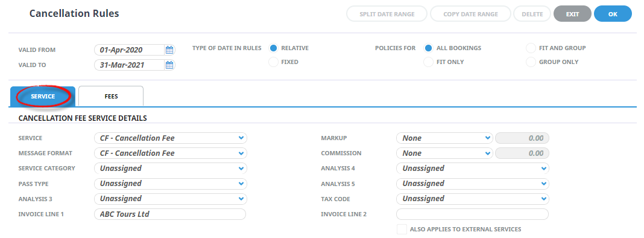Select Fit Only bookings policy
This screenshot has height=238, width=644.
click(x=428, y=62)
